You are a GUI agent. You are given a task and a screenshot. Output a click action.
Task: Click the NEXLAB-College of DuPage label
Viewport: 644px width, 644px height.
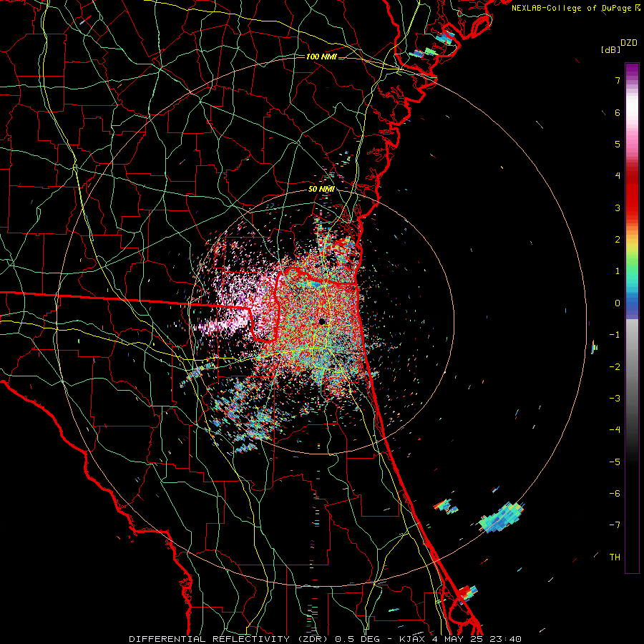(571, 8)
